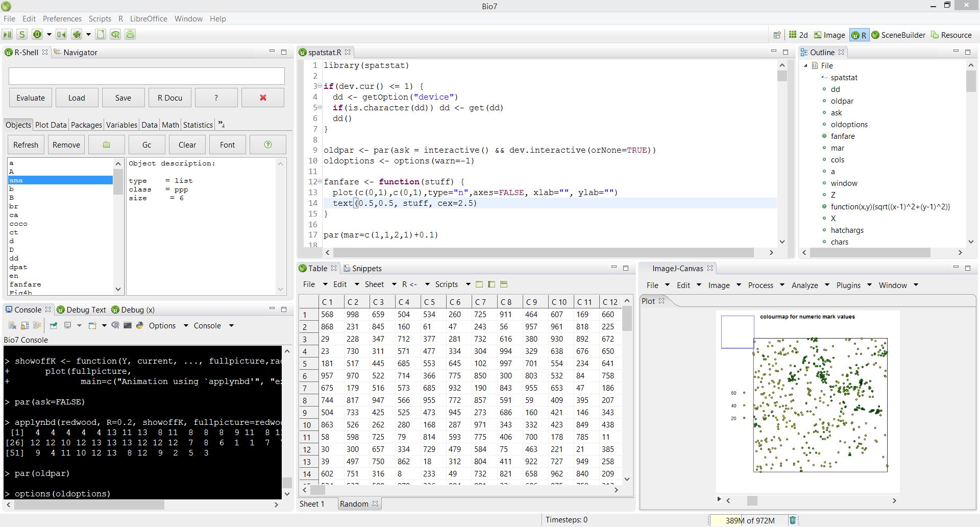This screenshot has width=980, height=527.
Task: Click the play/pause simulation toolbar icon
Action: 7,34
